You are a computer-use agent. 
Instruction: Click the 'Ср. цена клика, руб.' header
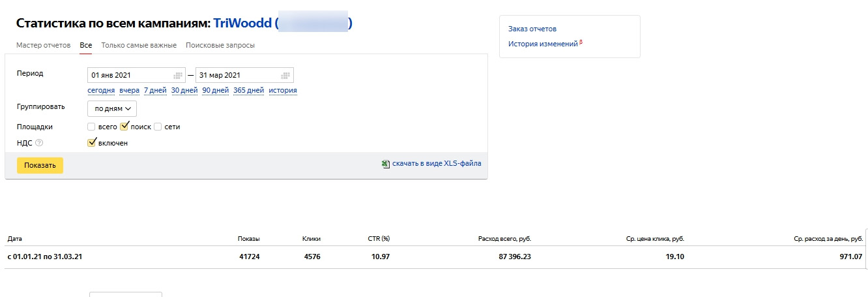[654, 239]
